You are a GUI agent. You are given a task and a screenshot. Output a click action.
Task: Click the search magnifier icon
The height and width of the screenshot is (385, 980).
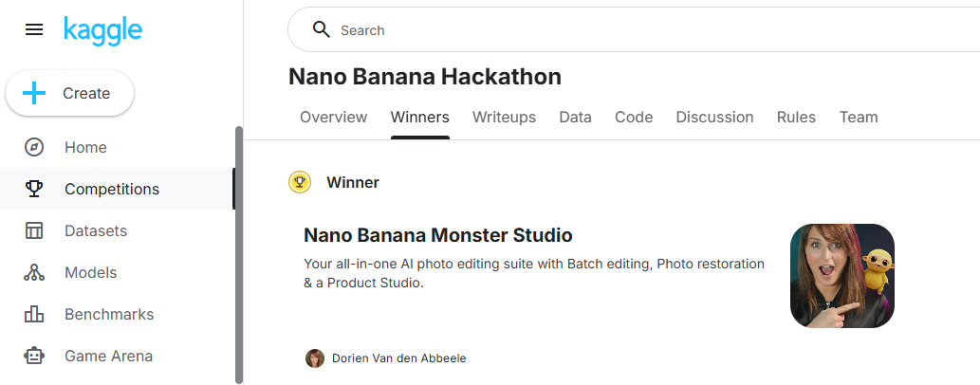coord(321,30)
